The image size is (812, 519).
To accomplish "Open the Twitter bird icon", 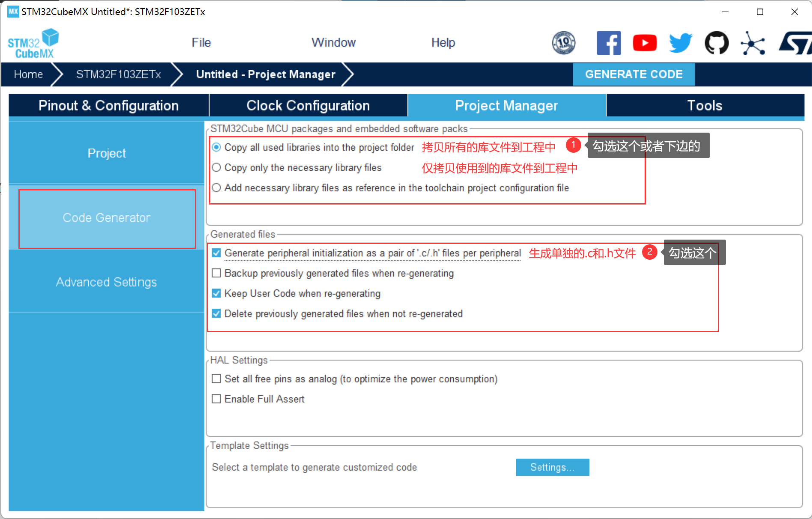I will (680, 43).
